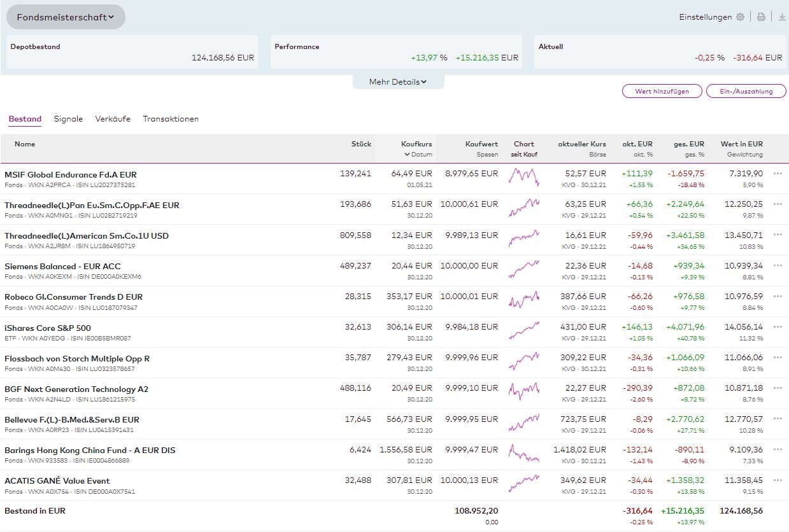The height and width of the screenshot is (532, 789).
Task: Open the Flossbach von Storch Multiple Opp R fund
Action: pos(77,358)
